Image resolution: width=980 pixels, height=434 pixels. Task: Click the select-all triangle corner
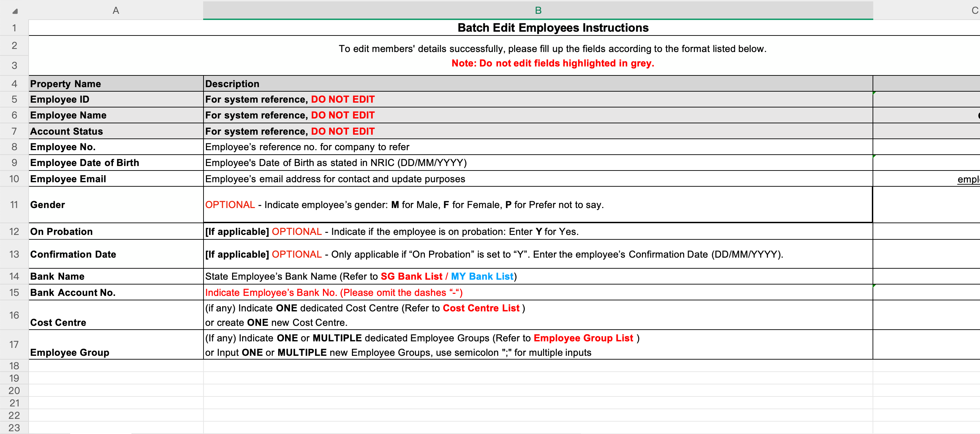[14, 11]
